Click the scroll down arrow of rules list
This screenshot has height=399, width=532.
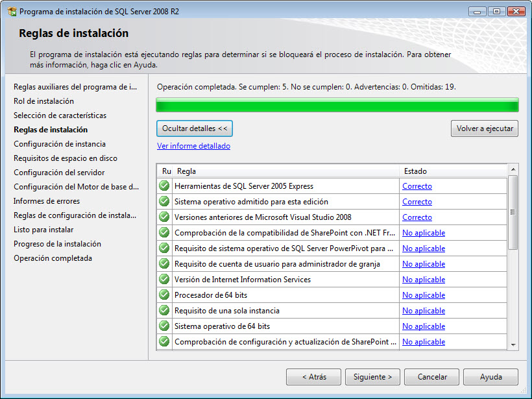pyautogui.click(x=513, y=345)
